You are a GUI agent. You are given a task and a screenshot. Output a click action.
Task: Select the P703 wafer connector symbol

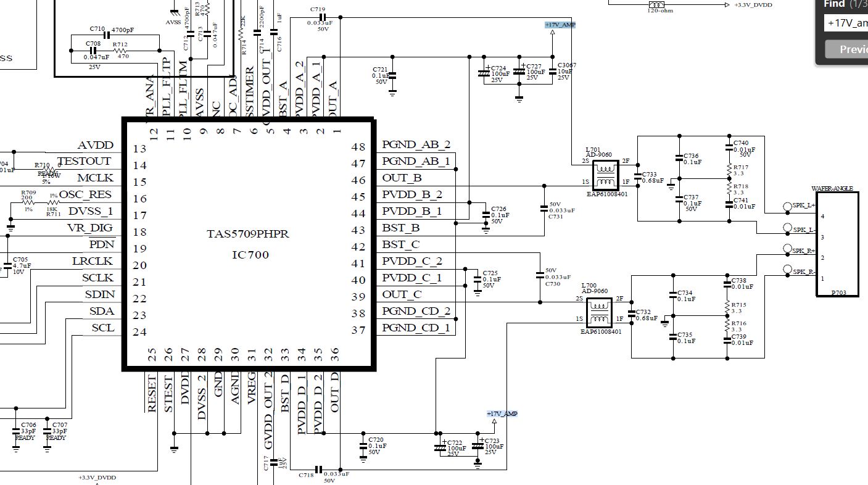(837, 244)
